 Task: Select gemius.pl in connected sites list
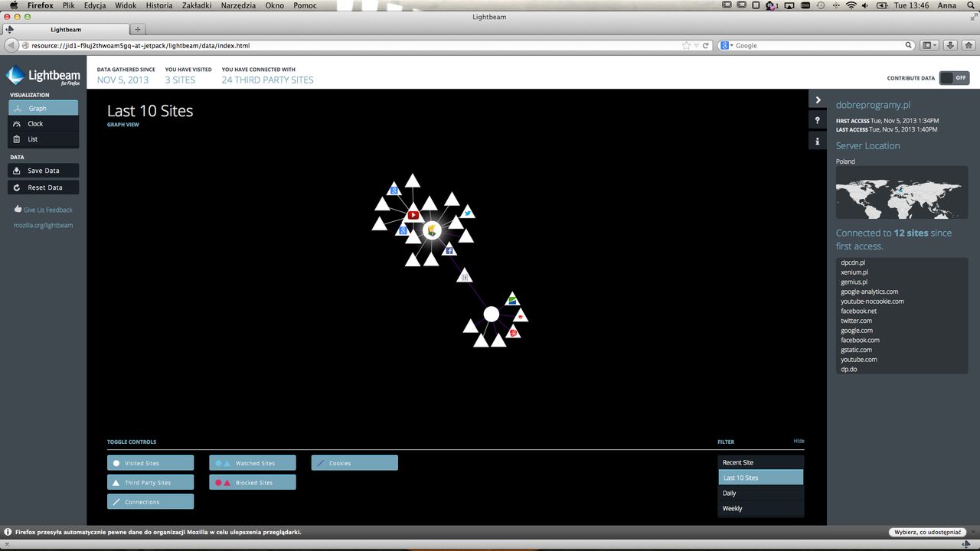click(x=854, y=282)
